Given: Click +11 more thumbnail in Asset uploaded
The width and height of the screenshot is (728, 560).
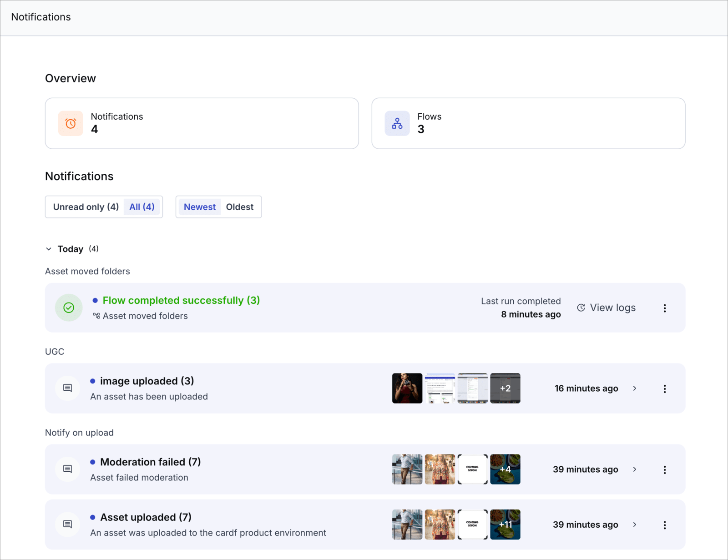Looking at the screenshot, I should [x=506, y=525].
